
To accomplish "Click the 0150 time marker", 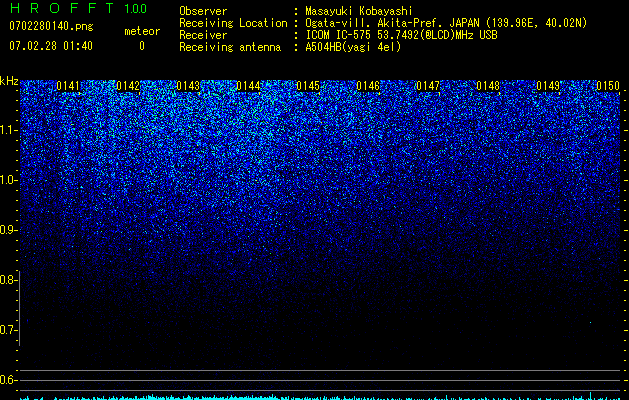I will [x=608, y=86].
